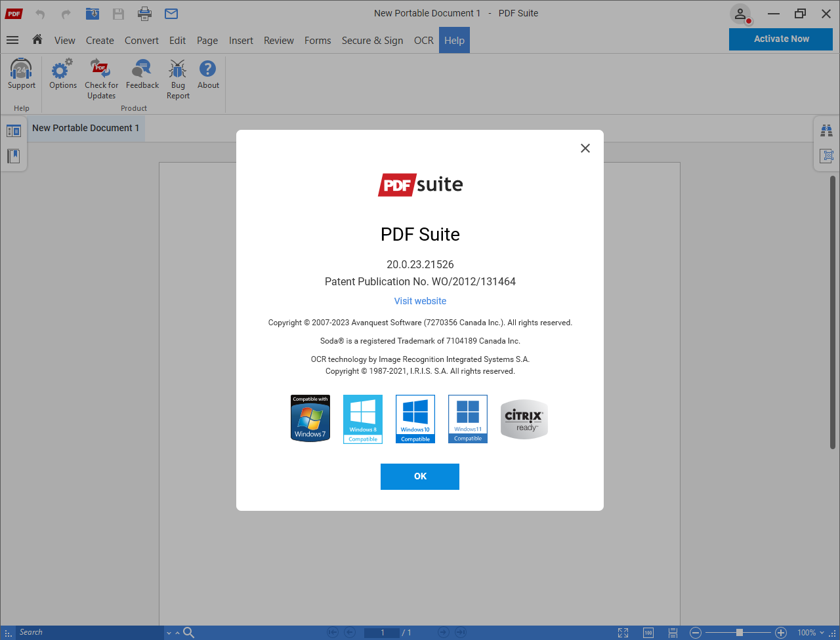Go to the Home tab icon
The image size is (840, 640).
click(37, 39)
